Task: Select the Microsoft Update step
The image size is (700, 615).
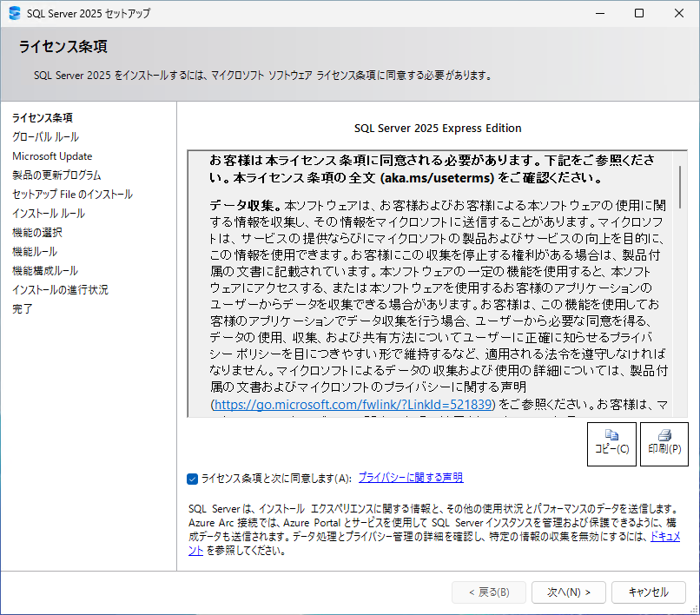Action: click(52, 156)
